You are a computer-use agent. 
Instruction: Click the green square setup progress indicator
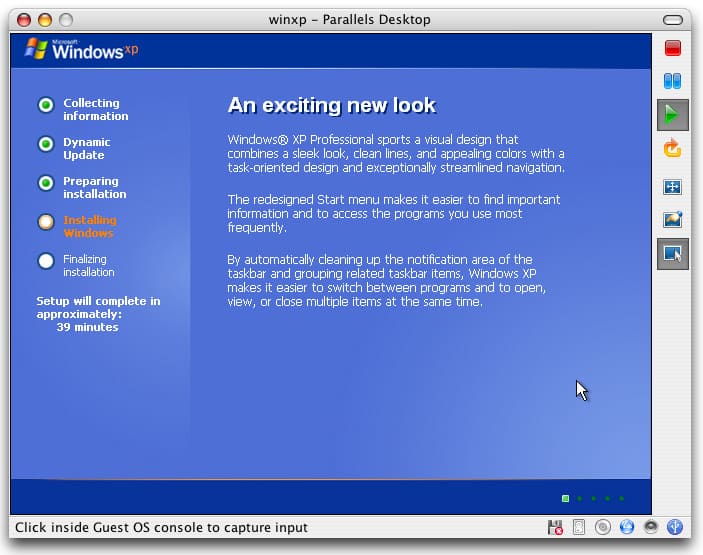point(566,497)
